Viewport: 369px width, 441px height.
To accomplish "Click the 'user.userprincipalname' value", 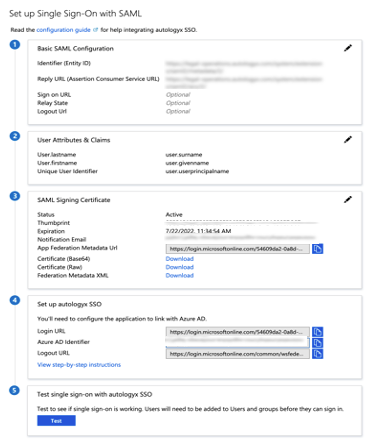I will 197,171.
